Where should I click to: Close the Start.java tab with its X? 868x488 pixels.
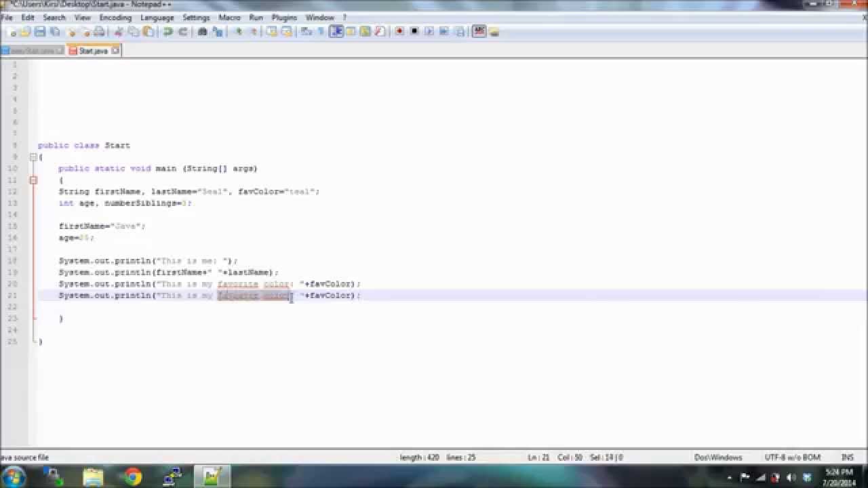click(115, 50)
